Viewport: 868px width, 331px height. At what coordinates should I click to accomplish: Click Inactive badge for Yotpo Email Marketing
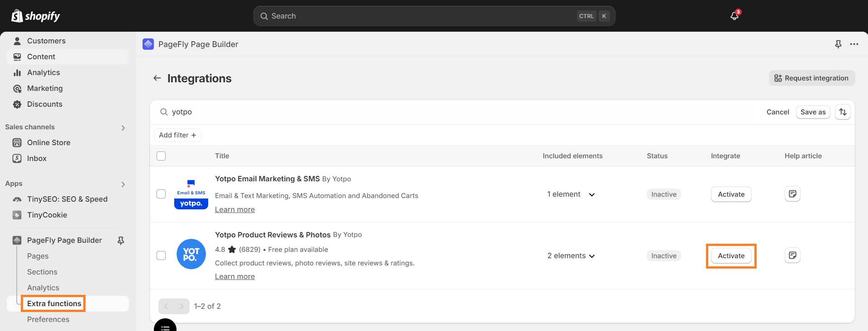(x=664, y=194)
